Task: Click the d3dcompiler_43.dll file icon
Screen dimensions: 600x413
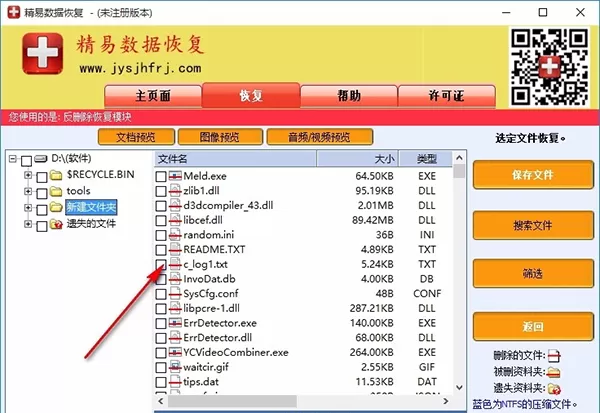Action: tap(175, 206)
